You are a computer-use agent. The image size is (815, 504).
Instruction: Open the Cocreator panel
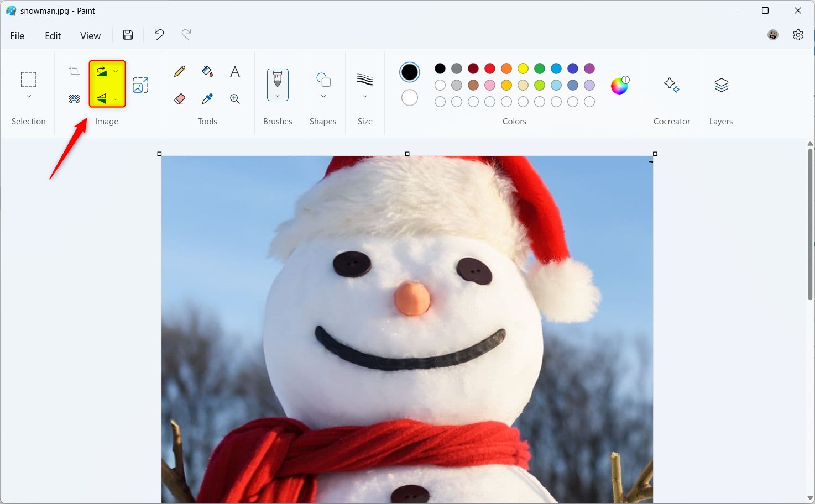(x=671, y=93)
